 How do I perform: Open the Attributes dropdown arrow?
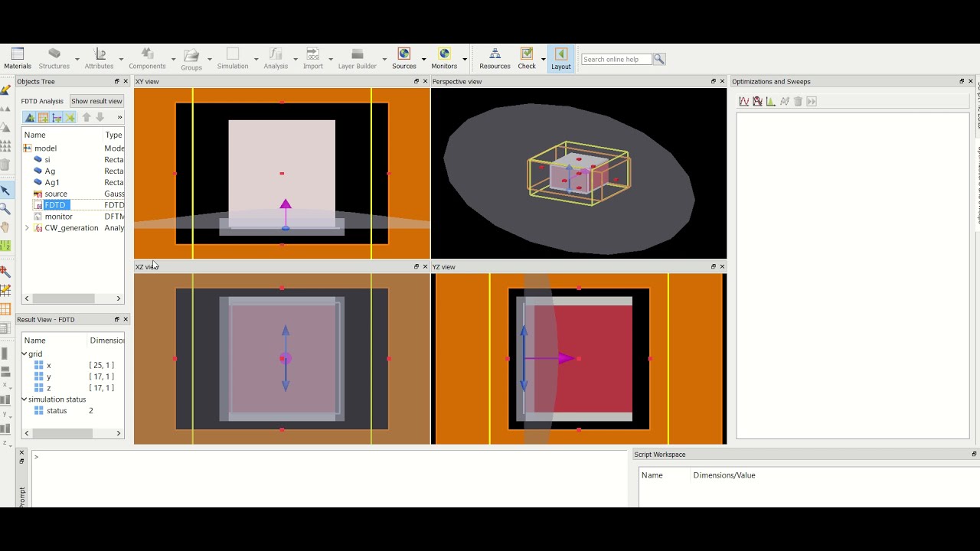(x=121, y=59)
